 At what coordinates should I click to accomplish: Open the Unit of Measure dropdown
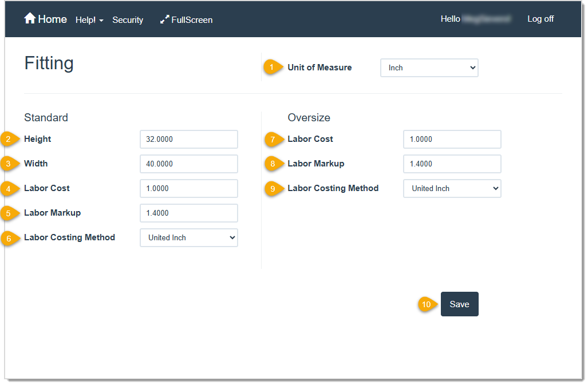(429, 68)
